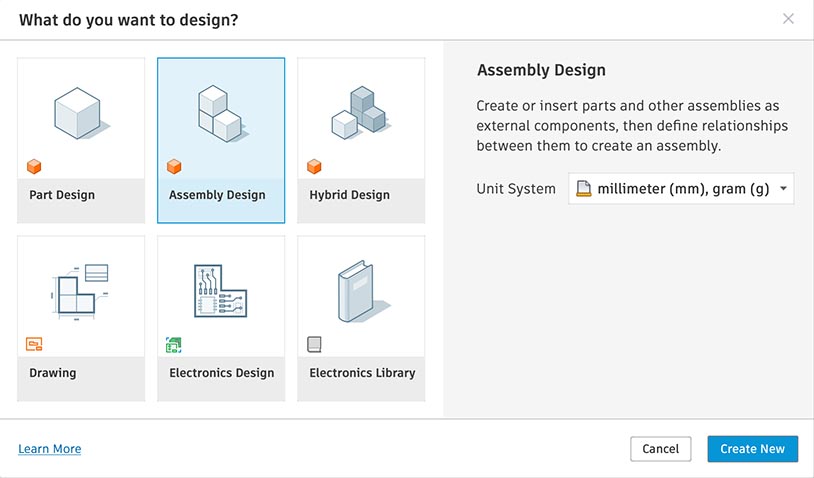Choose the Assembly Design card label
The height and width of the screenshot is (478, 814).
pyautogui.click(x=217, y=195)
